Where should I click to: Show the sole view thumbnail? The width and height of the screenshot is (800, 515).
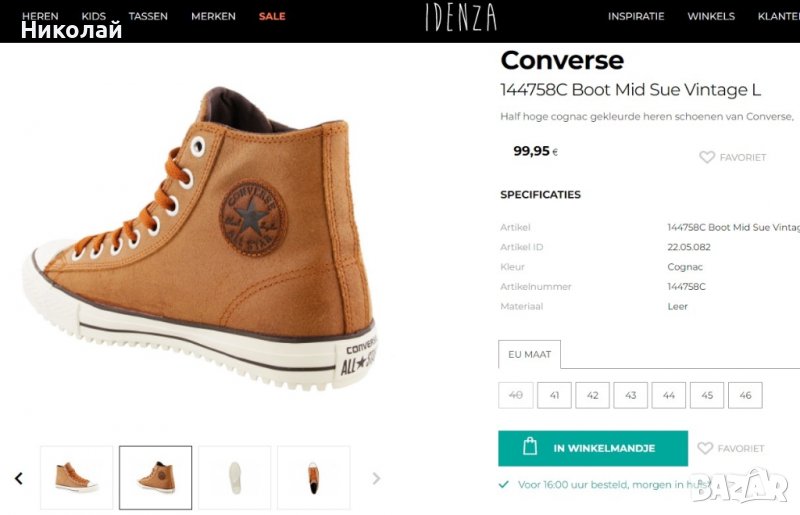click(235, 478)
